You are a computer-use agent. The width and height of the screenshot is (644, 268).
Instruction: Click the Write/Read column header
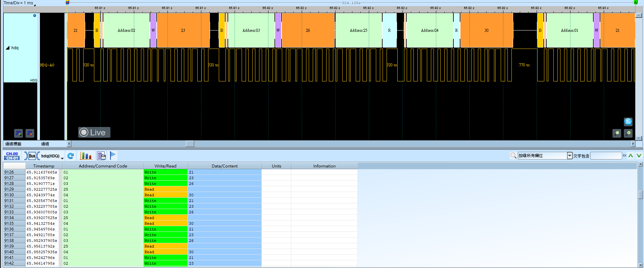[165, 166]
